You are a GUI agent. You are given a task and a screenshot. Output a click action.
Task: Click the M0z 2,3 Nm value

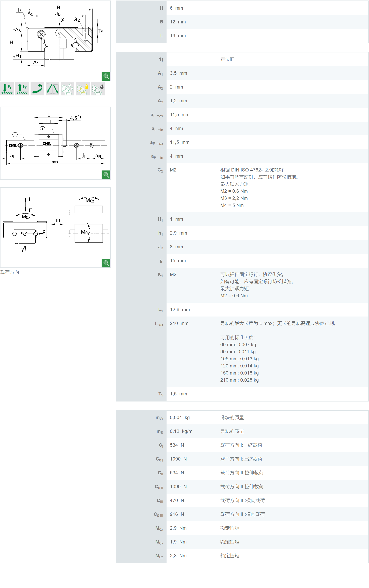point(178,556)
